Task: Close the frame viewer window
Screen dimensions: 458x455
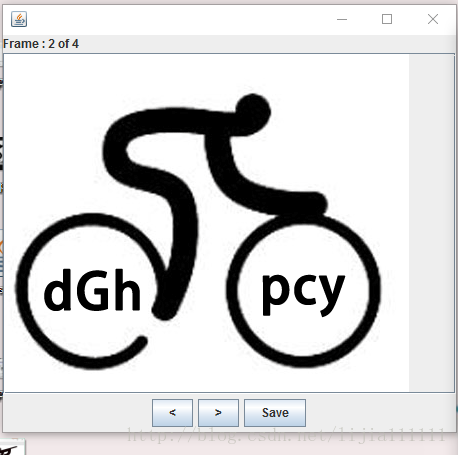Action: click(433, 19)
